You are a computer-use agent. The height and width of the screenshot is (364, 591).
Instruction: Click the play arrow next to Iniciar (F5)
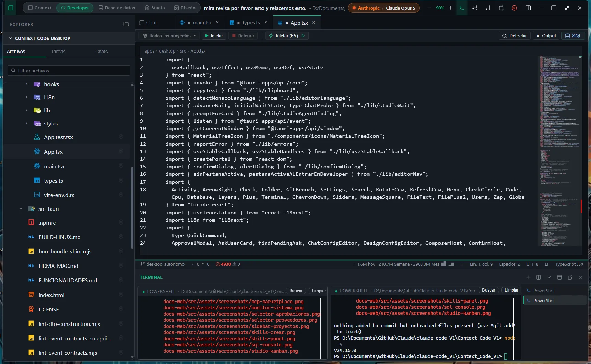(x=303, y=36)
